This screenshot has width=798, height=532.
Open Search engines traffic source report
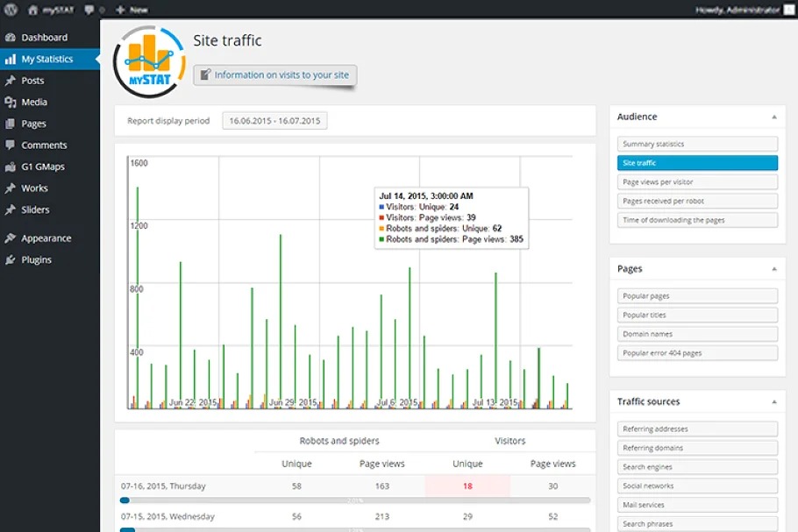697,467
